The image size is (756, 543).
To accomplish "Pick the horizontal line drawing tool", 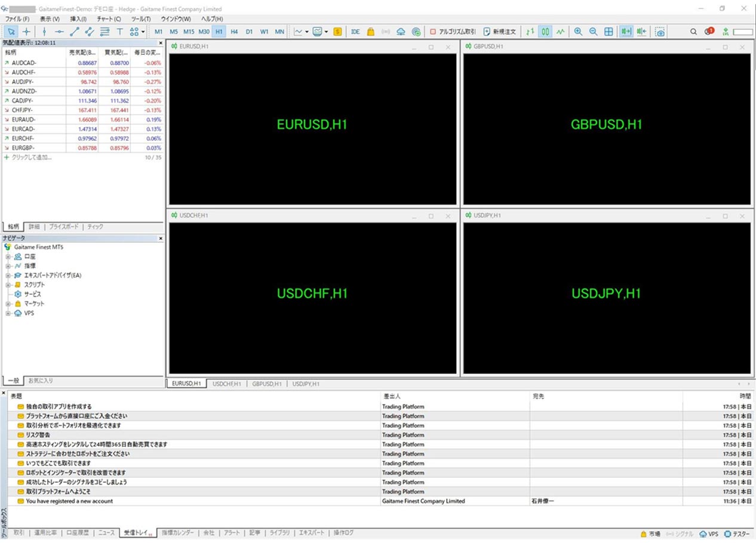I will coord(59,32).
